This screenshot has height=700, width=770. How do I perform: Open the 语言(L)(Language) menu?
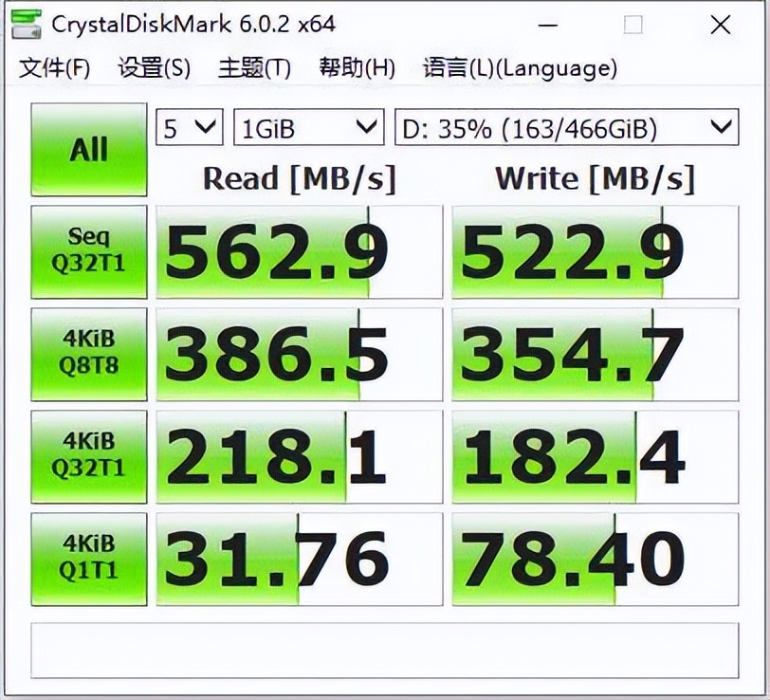click(x=520, y=67)
